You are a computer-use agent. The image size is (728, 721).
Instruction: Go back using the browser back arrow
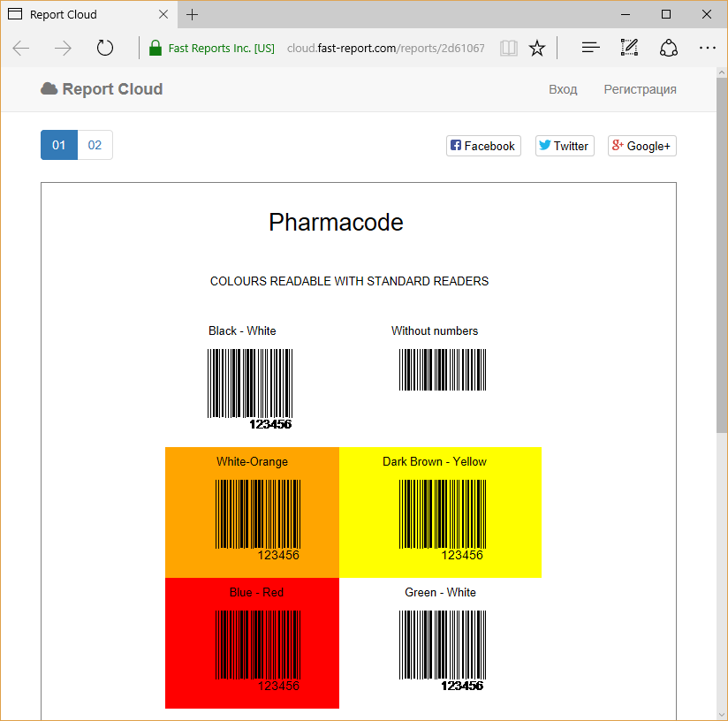(x=21, y=48)
